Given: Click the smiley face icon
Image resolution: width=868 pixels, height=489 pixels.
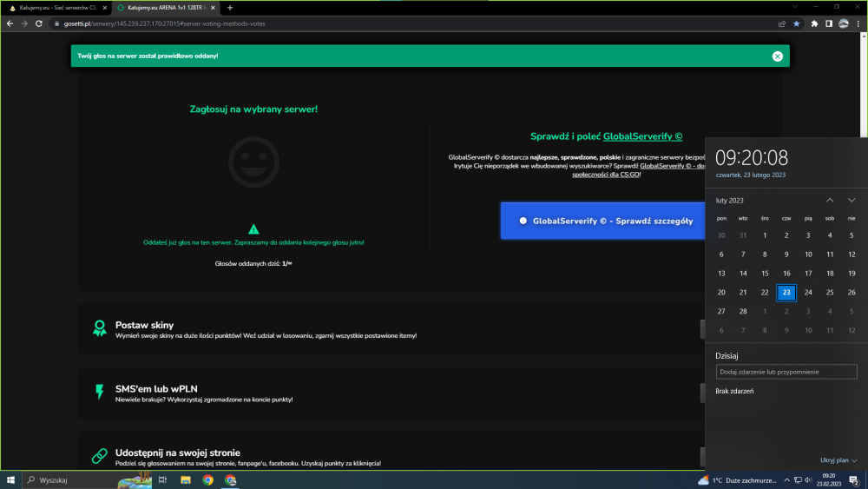Looking at the screenshot, I should pos(253,162).
